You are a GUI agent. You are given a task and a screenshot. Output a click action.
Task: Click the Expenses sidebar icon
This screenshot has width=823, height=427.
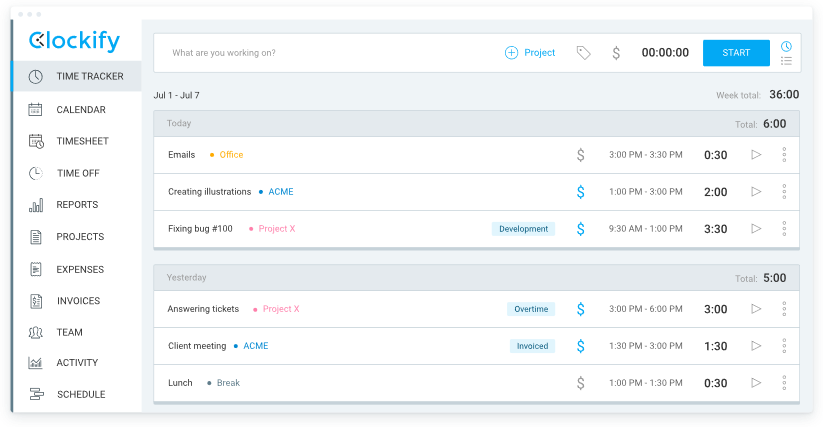pyautogui.click(x=36, y=269)
